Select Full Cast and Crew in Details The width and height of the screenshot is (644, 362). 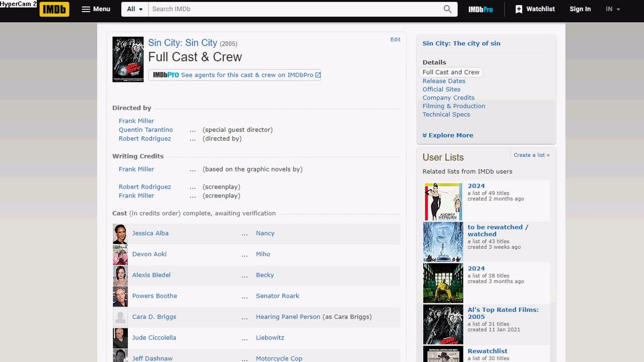point(451,72)
